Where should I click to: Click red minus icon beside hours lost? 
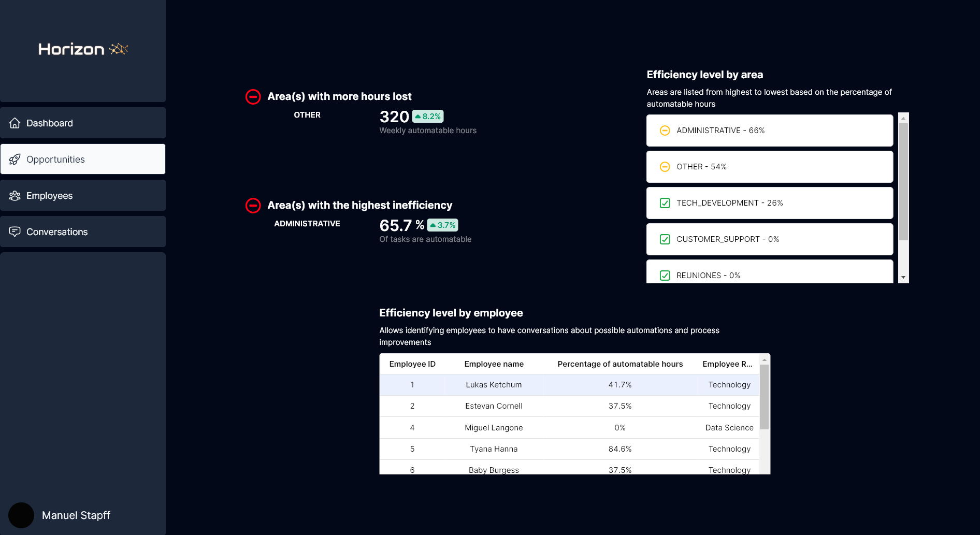(x=253, y=97)
